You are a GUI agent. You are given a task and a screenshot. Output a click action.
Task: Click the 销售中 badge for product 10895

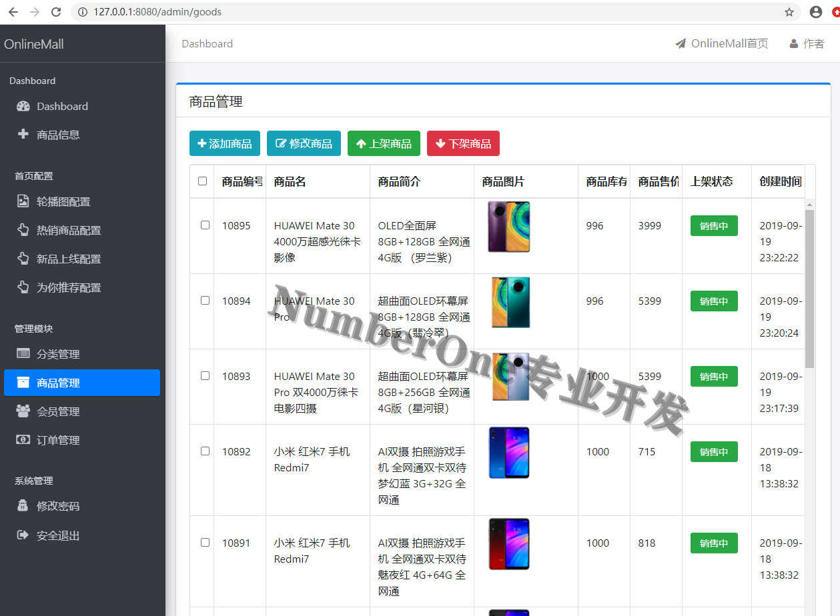(x=714, y=226)
